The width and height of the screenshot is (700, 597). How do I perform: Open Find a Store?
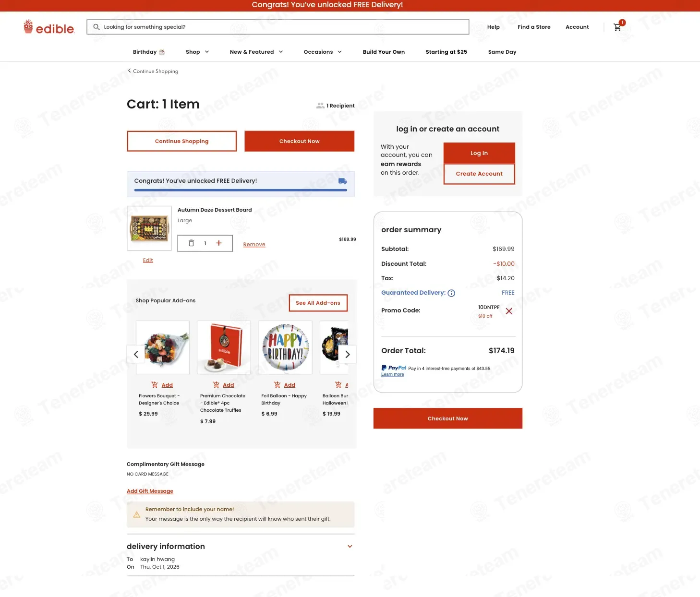(x=534, y=27)
